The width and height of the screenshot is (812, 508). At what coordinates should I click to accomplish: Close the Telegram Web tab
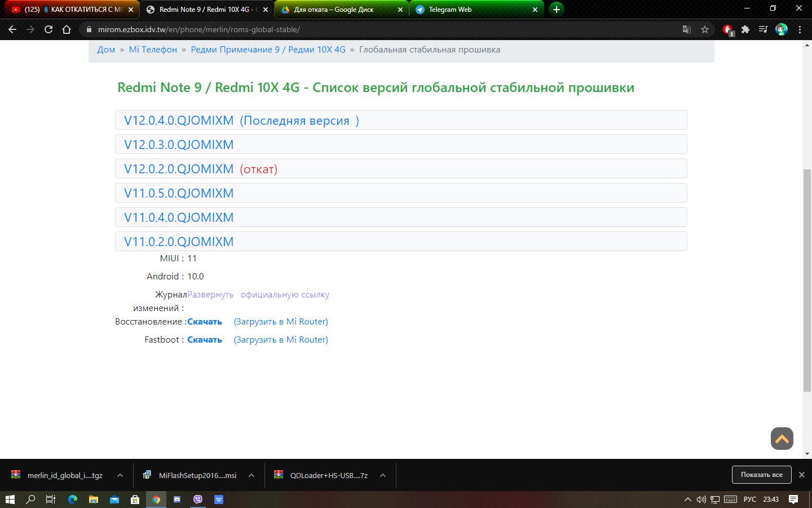[x=535, y=10]
